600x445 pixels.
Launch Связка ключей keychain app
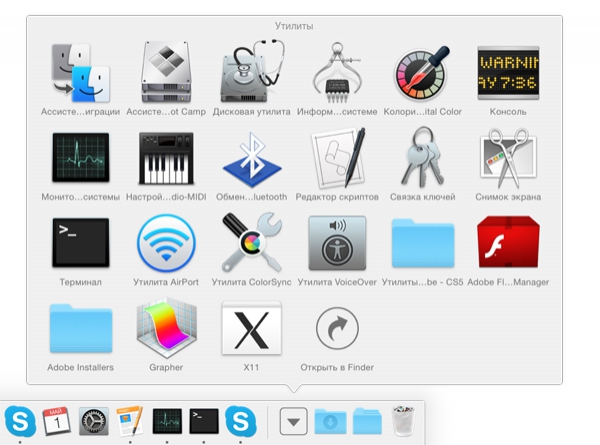pyautogui.click(x=422, y=157)
